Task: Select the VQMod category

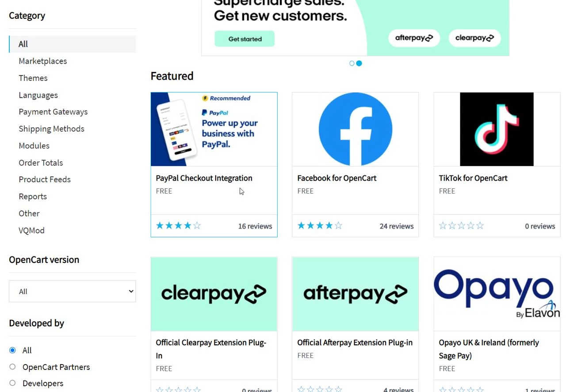Action: 31,230
